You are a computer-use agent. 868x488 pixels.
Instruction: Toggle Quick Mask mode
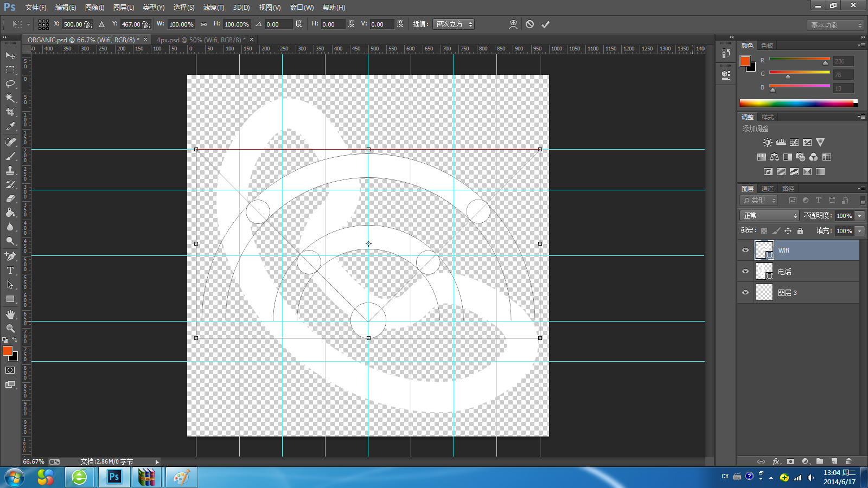click(10, 370)
